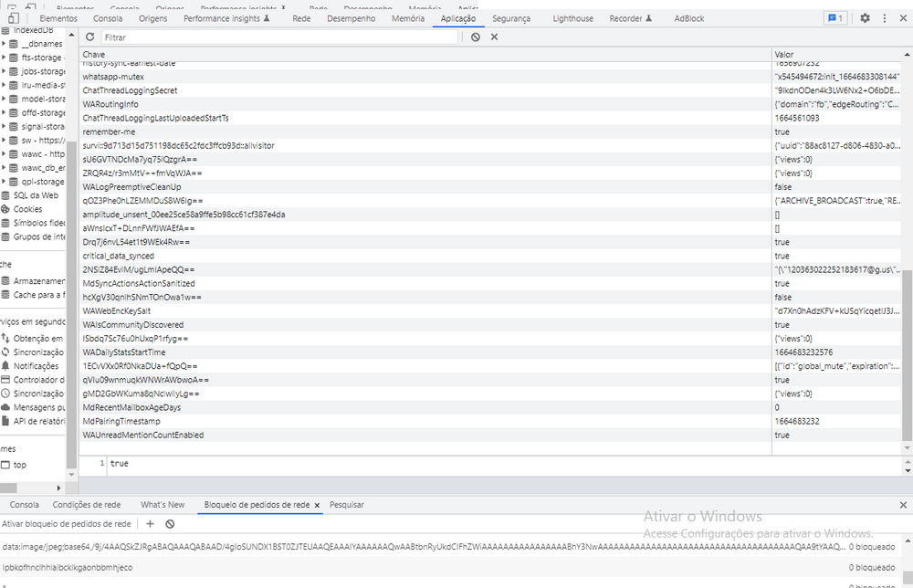Click the sidebar vertical scrollbar
Image resolution: width=913 pixels, height=588 pixels.
point(71,303)
